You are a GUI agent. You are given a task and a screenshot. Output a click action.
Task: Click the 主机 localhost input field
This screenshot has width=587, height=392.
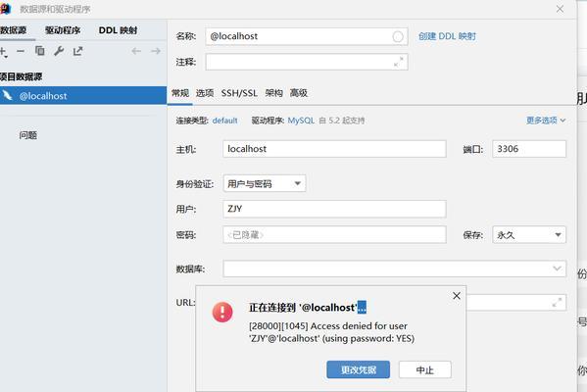pyautogui.click(x=334, y=149)
